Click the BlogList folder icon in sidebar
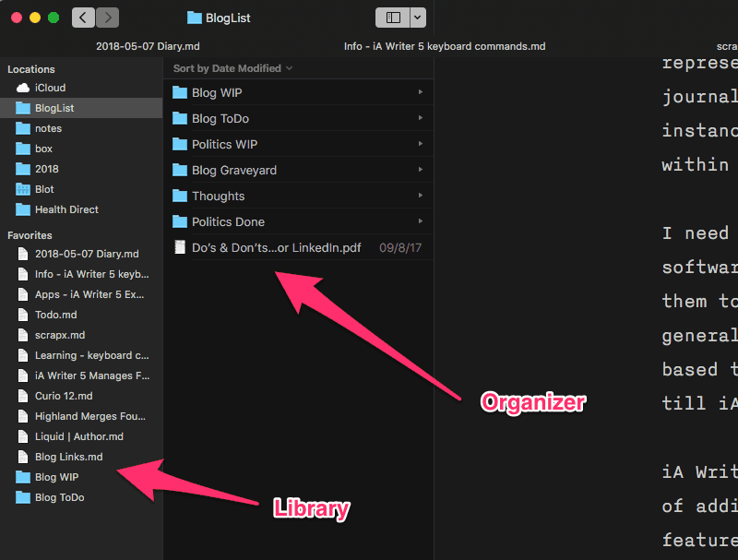The height and width of the screenshot is (560, 738). pos(23,108)
